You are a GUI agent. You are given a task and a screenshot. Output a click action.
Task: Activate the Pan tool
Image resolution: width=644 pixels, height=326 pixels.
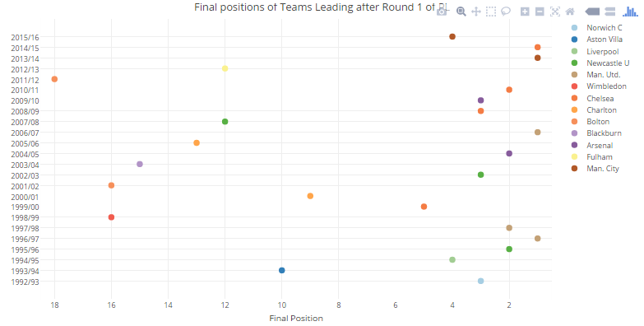coord(476,12)
